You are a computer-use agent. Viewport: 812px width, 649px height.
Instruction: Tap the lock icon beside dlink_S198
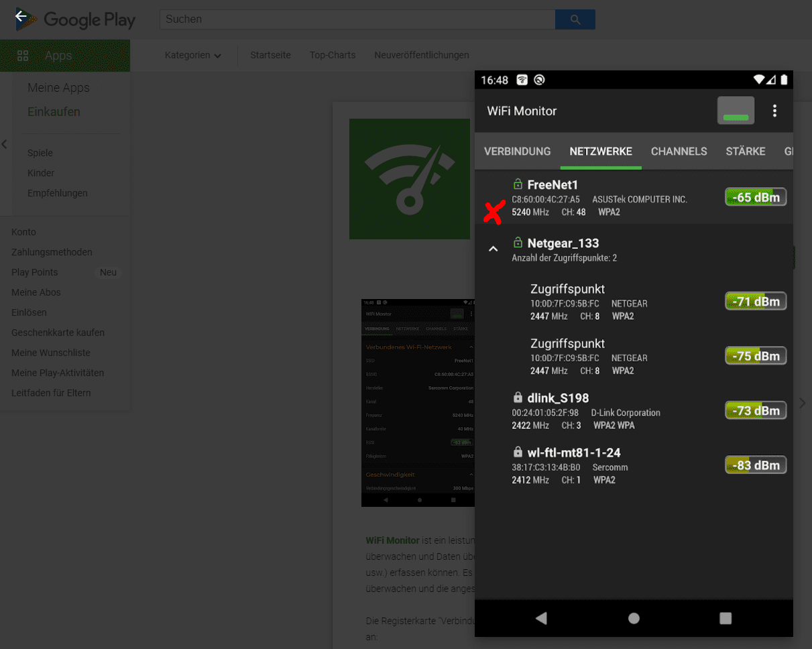click(517, 397)
